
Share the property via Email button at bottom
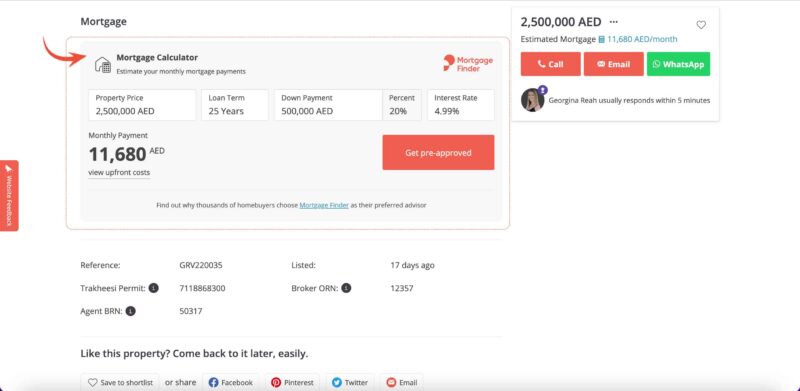pyautogui.click(x=402, y=382)
